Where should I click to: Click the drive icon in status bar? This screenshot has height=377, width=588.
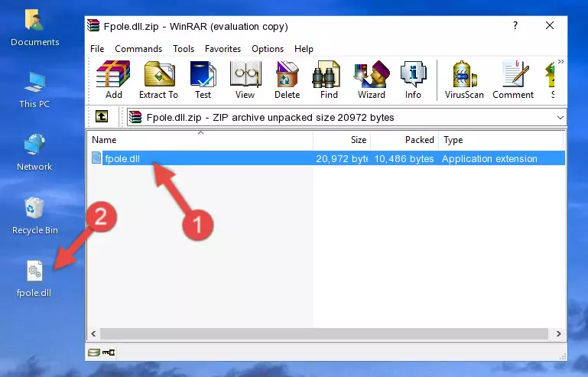94,353
